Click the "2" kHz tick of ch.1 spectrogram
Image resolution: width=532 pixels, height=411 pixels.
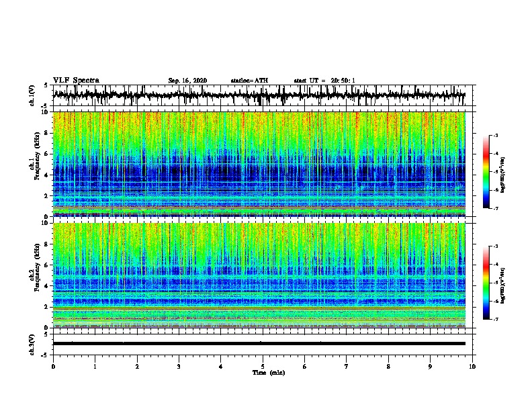click(x=47, y=196)
